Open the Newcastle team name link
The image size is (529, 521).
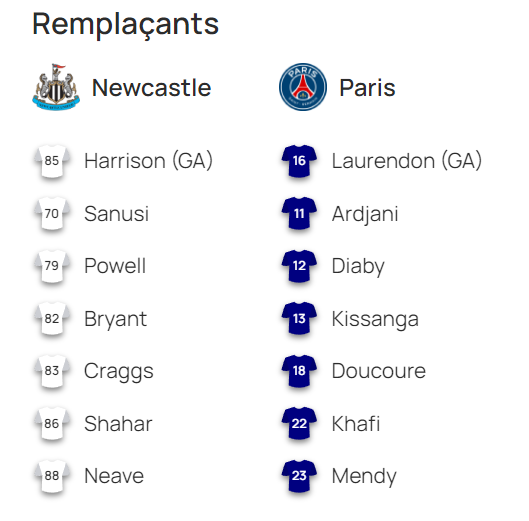click(x=151, y=88)
